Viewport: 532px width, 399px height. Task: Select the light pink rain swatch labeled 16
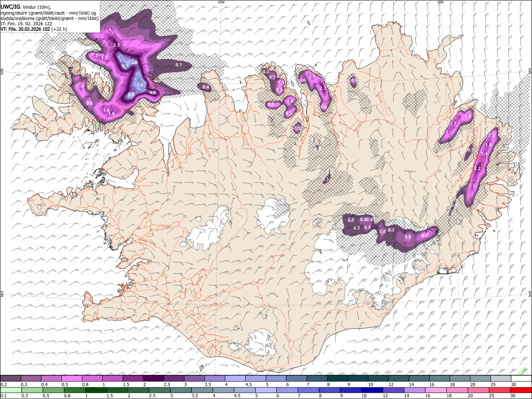[436, 390]
